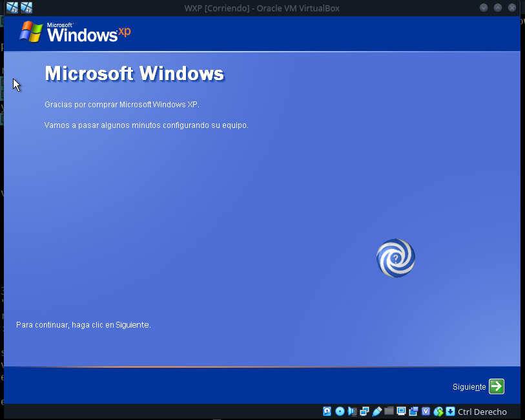Image resolution: width=525 pixels, height=420 pixels.
Task: Click the 'Microsoft Windows' heading
Action: [134, 74]
